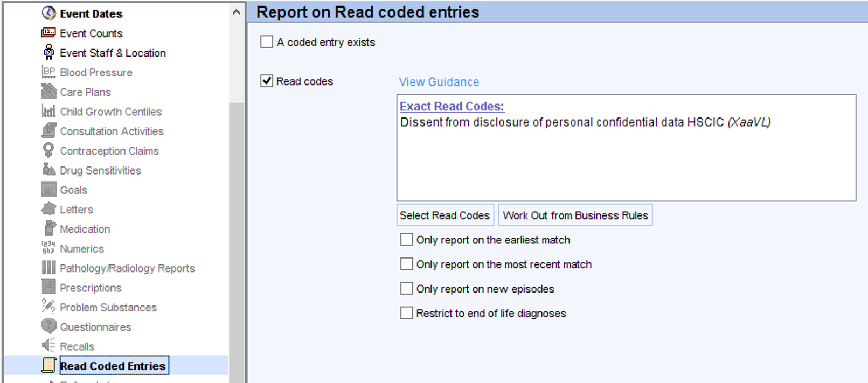Select the Blood Pressure list entry
The height and width of the screenshot is (383, 868).
[96, 72]
